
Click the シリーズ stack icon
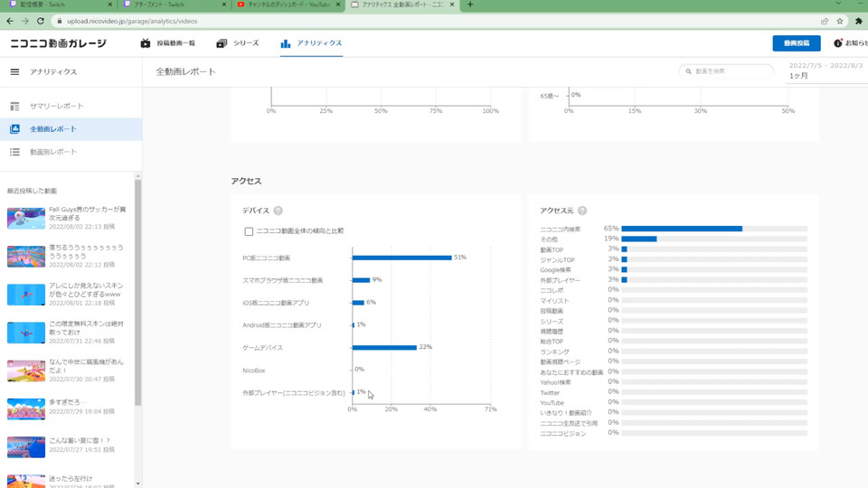pyautogui.click(x=222, y=43)
